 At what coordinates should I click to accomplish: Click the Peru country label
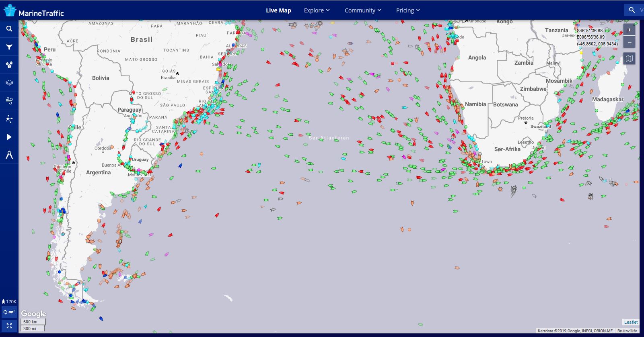pyautogui.click(x=50, y=49)
